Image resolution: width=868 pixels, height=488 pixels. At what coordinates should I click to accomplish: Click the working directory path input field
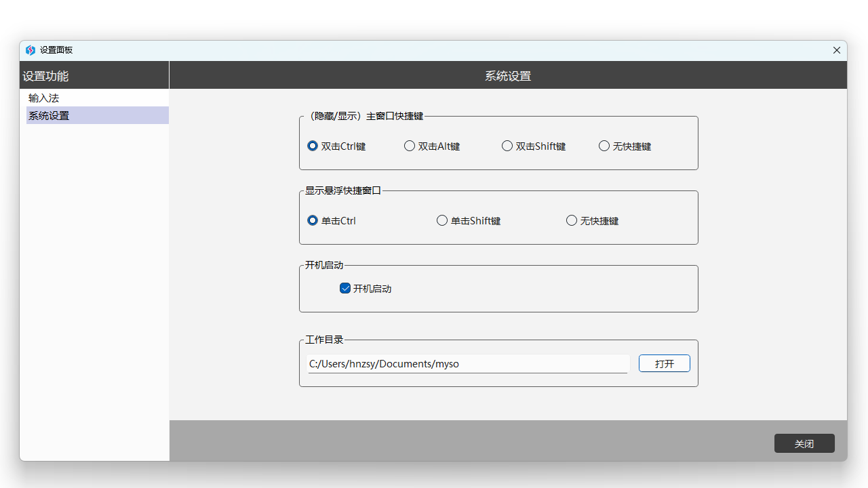click(x=468, y=364)
